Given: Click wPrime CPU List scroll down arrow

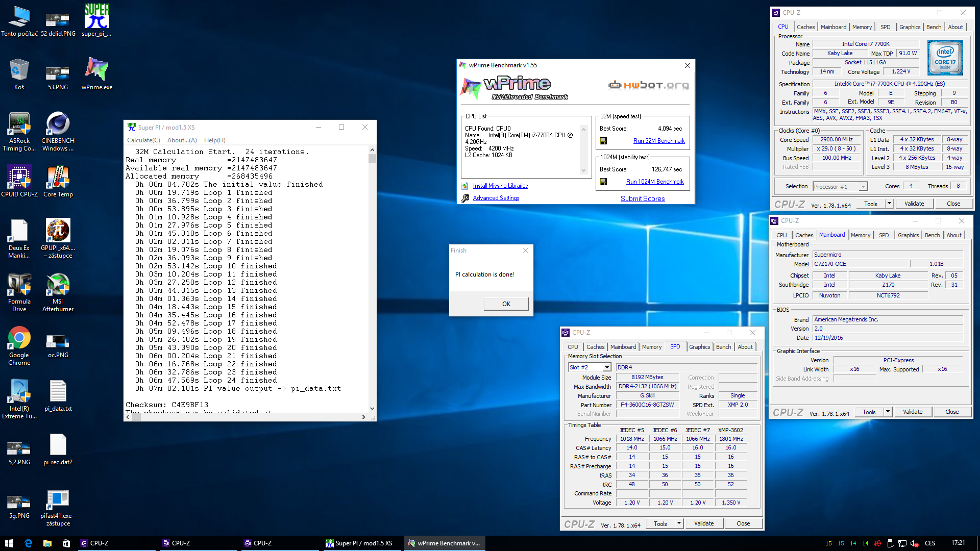Looking at the screenshot, I should pyautogui.click(x=584, y=171).
